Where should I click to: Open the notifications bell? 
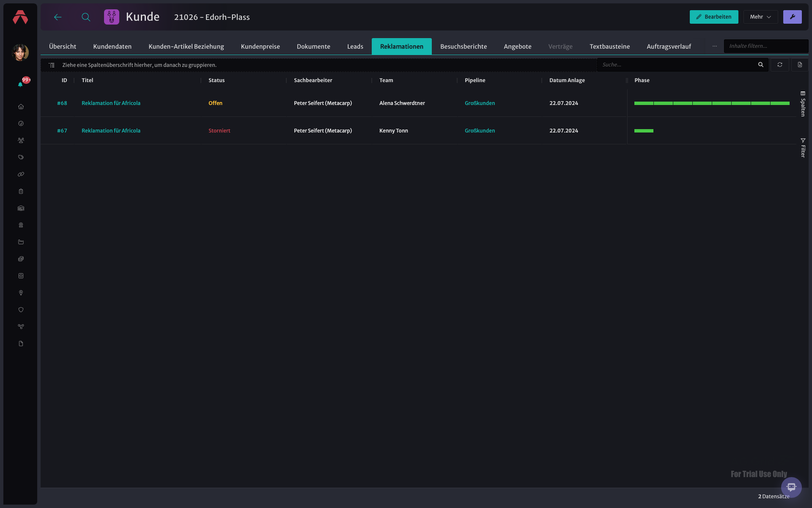[x=20, y=84]
